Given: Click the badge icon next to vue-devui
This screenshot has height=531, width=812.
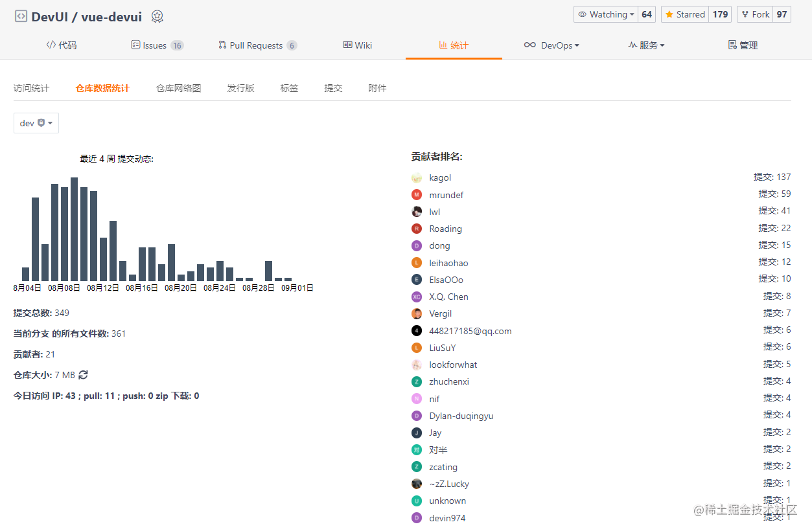Looking at the screenshot, I should coord(157,16).
